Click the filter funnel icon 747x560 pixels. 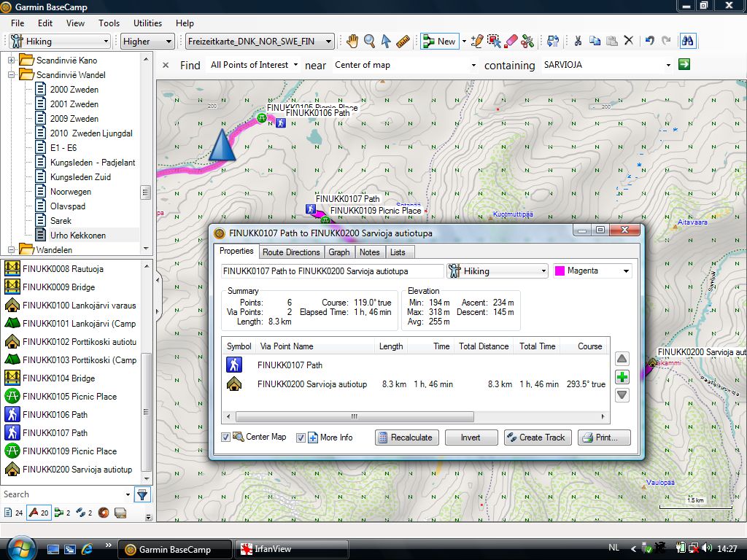pyautogui.click(x=142, y=494)
